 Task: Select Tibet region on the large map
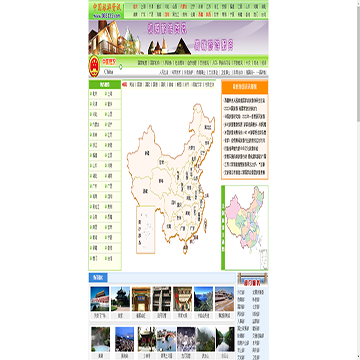coord(145,192)
